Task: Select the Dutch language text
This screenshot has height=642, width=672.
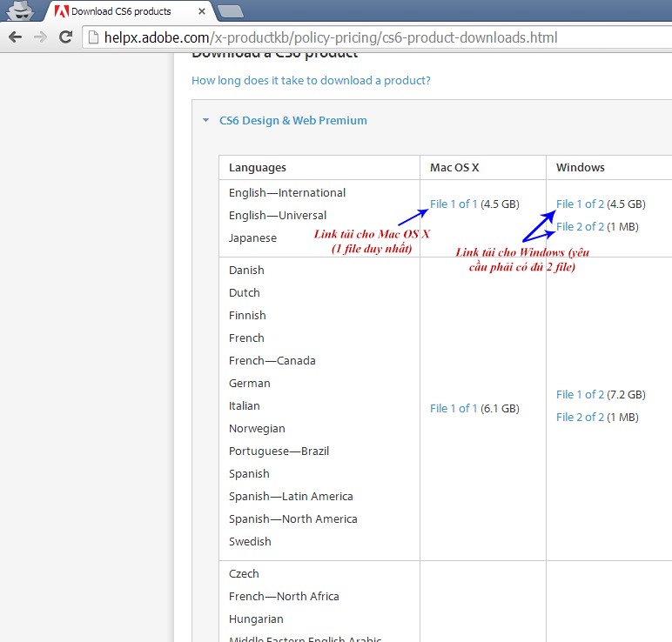Action: pos(245,293)
